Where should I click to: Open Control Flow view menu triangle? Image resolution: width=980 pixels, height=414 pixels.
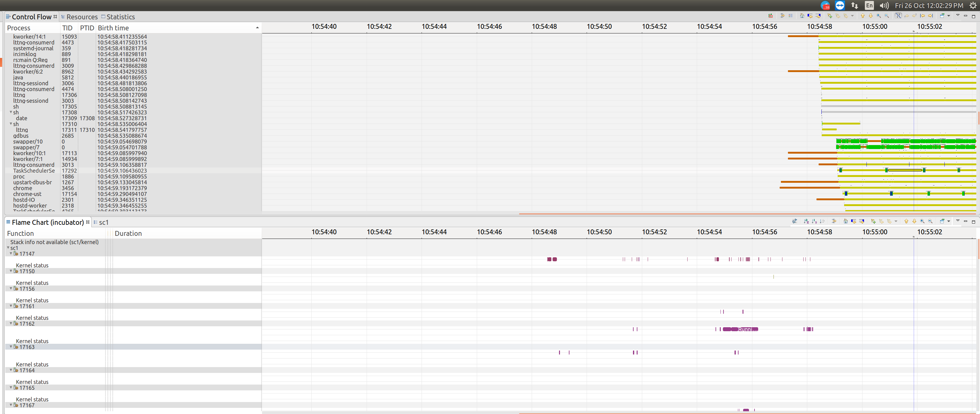click(x=958, y=15)
